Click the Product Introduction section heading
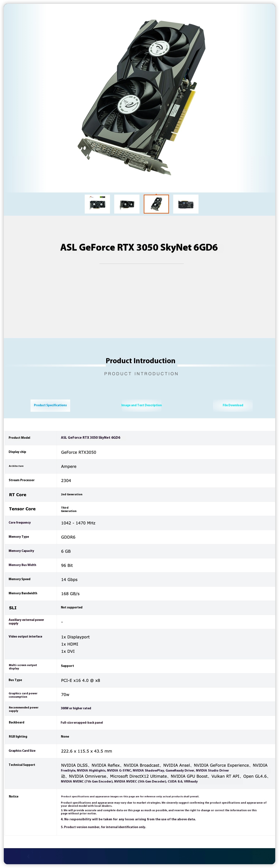The height and width of the screenshot is (868, 279). click(x=140, y=360)
